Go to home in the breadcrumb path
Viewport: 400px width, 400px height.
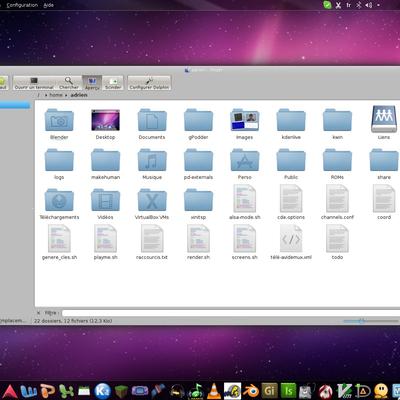coord(56,95)
